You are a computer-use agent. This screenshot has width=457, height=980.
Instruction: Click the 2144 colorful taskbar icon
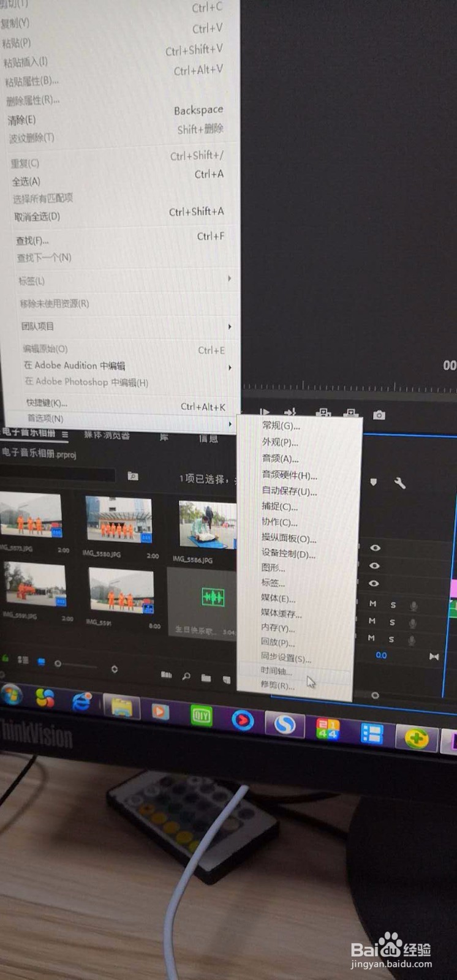click(x=327, y=729)
